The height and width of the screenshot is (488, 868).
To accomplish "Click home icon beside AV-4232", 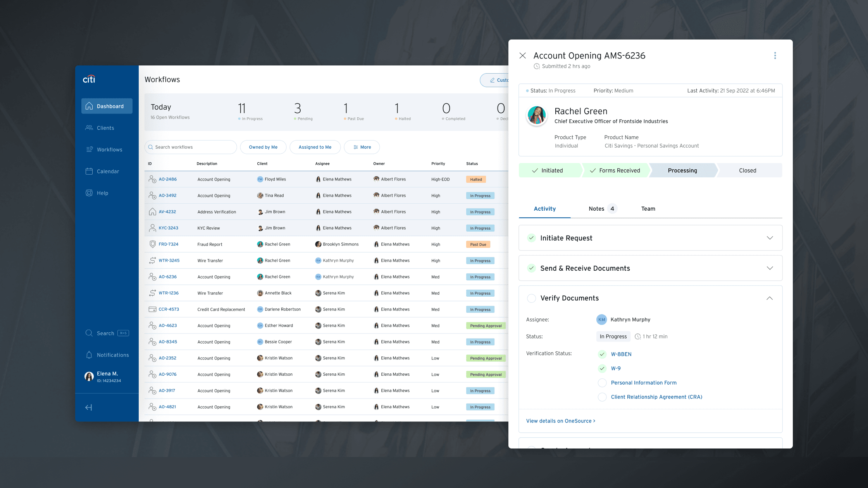I will click(x=152, y=212).
